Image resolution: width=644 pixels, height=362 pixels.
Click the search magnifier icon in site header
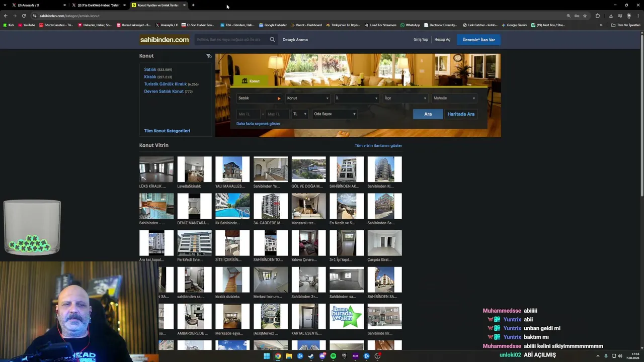(272, 40)
